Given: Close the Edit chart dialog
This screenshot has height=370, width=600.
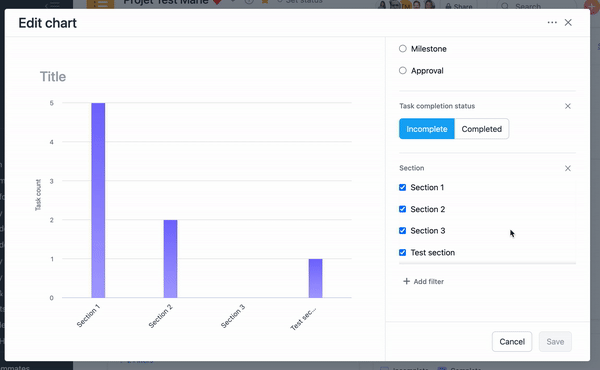Looking at the screenshot, I should point(568,23).
